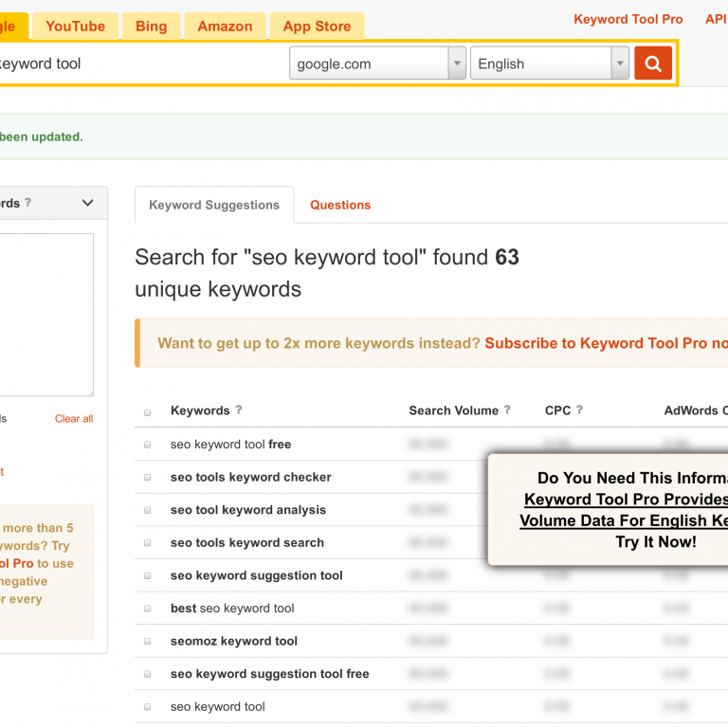Viewport: 728px width, 728px height.
Task: Switch to the YouTube tab
Action: click(75, 26)
